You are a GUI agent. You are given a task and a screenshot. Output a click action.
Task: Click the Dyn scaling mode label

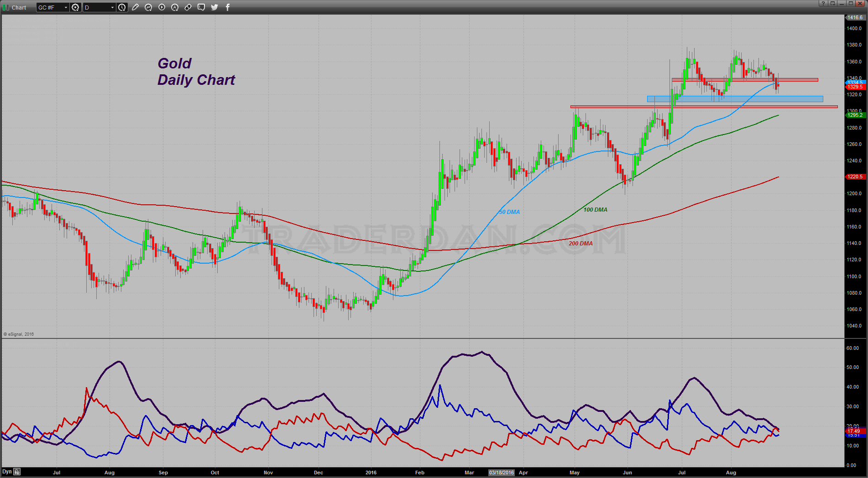[x=7, y=472]
